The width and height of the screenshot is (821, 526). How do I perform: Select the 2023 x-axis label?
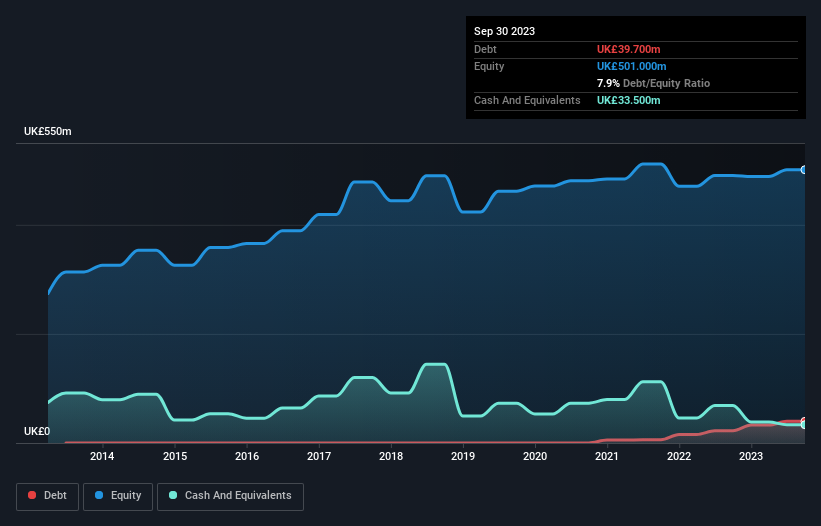(751, 457)
